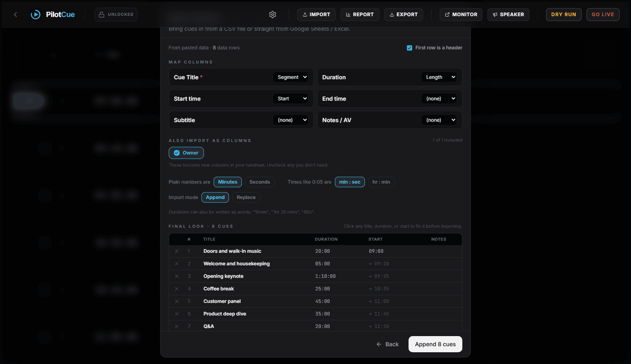
Task: Remove Q&A row
Action: tap(177, 326)
